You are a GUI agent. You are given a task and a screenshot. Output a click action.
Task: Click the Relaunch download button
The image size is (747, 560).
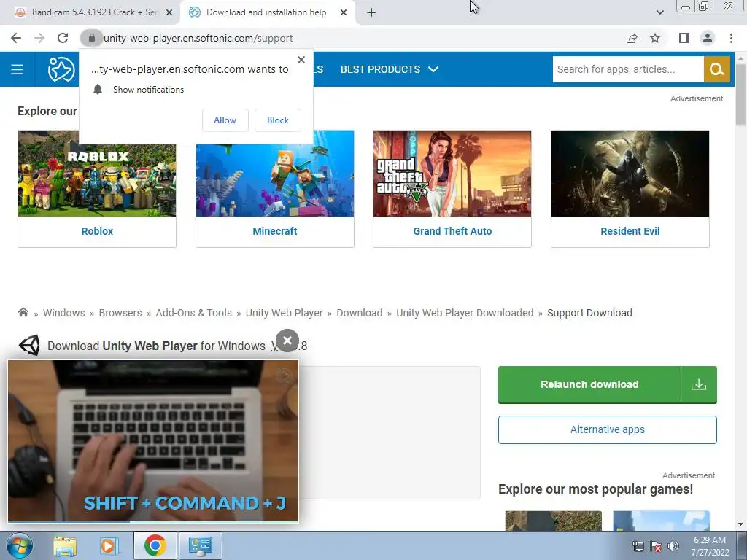pyautogui.click(x=589, y=384)
